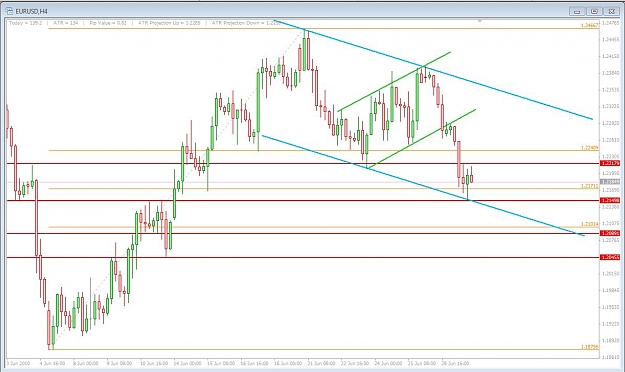Click the '18 Jun 00:00' time axis label
The width and height of the screenshot is (625, 372).
coord(288,364)
